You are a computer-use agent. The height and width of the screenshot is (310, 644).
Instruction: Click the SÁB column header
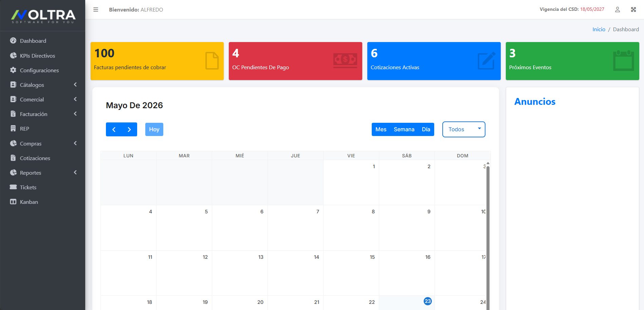point(407,156)
